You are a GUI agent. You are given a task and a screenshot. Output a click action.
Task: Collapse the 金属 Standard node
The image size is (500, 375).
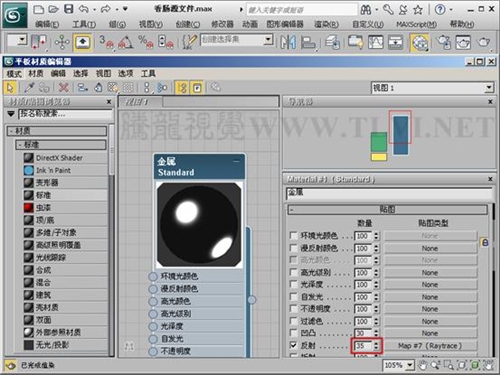[x=236, y=161]
